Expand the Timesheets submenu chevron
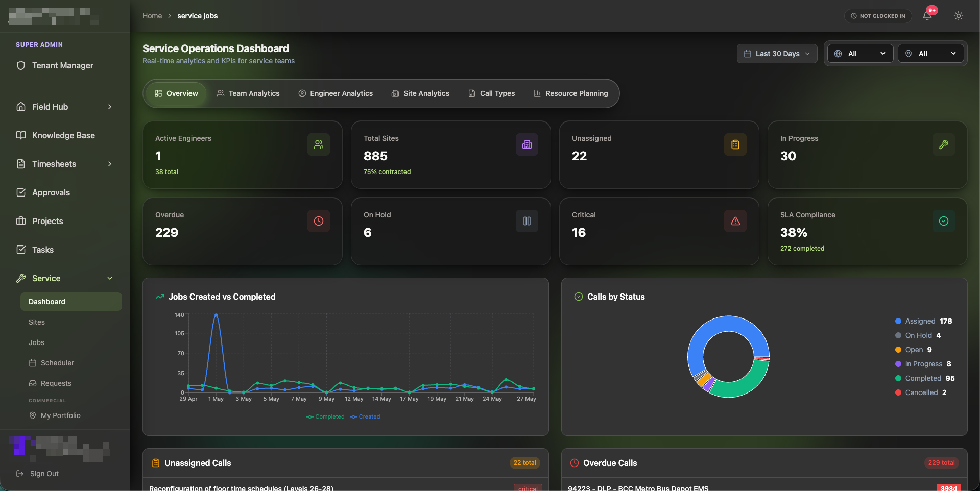Image resolution: width=980 pixels, height=491 pixels. pyautogui.click(x=110, y=164)
